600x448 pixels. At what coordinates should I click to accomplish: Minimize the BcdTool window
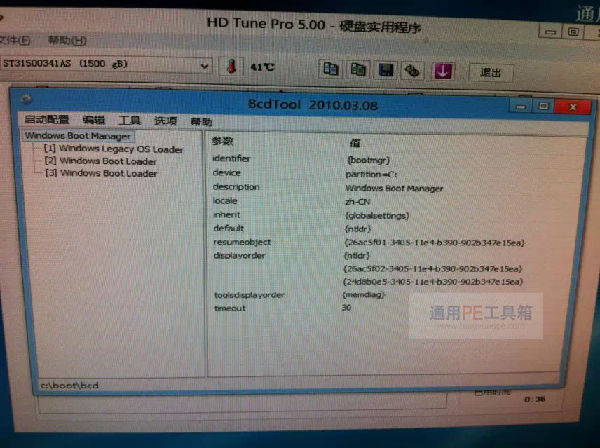pyautogui.click(x=520, y=106)
